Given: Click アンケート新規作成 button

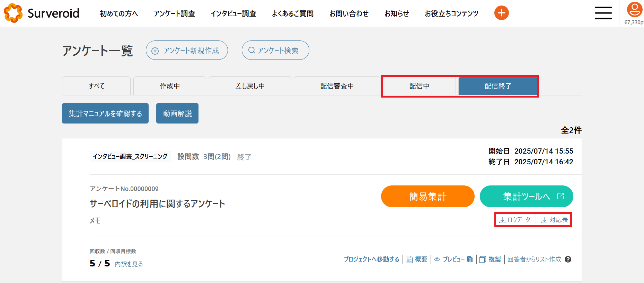Looking at the screenshot, I should (x=187, y=51).
